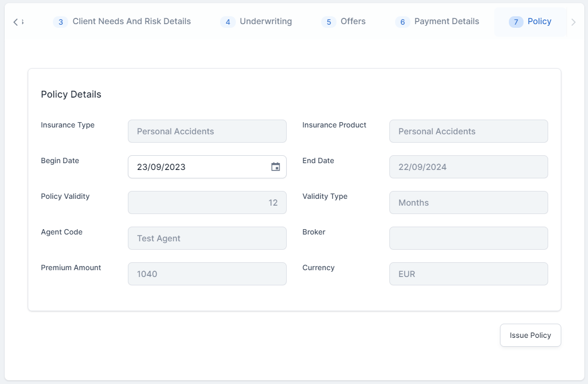Go to Client Needs And Risk Details tab

(x=122, y=22)
